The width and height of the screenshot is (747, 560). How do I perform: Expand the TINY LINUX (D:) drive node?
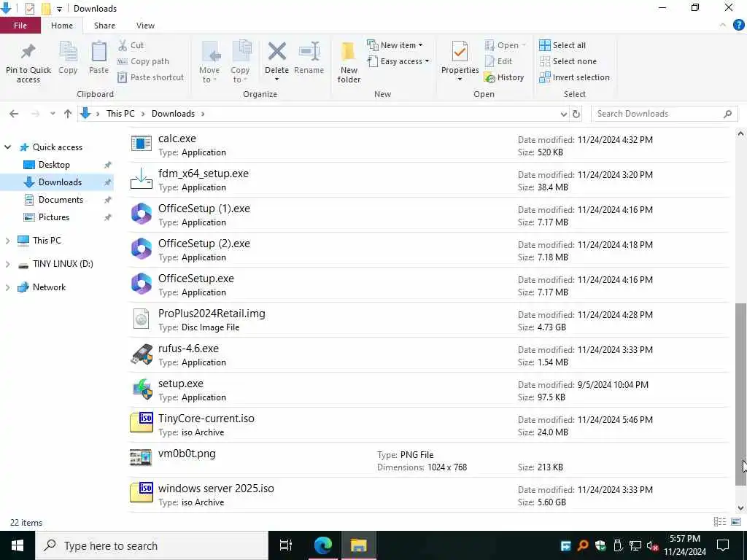coord(7,264)
